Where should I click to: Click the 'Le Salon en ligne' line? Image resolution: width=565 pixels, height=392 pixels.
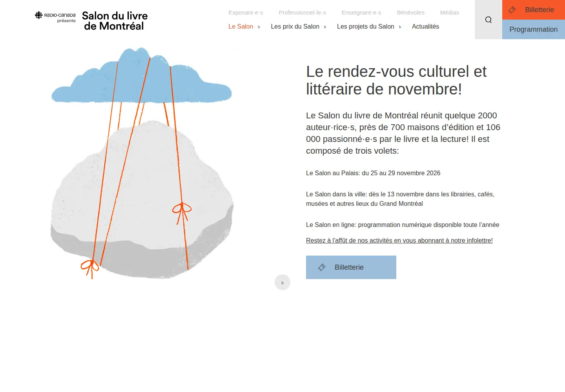coord(403,225)
